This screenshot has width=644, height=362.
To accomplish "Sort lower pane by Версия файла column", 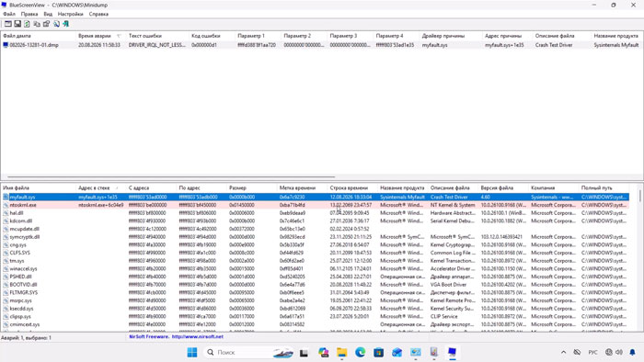I will (x=503, y=187).
